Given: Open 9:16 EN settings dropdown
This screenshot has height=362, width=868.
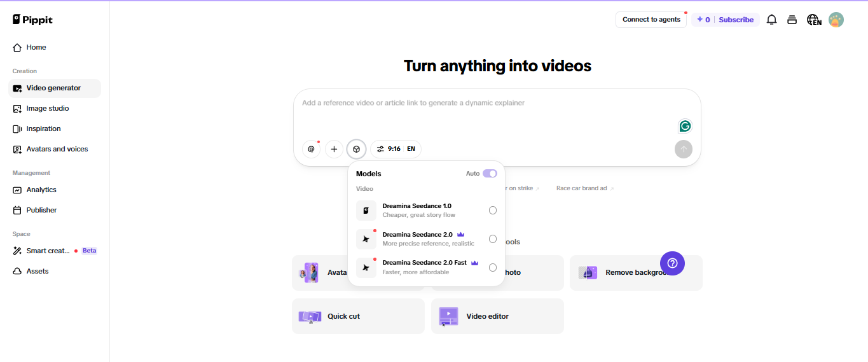Looking at the screenshot, I should [396, 149].
